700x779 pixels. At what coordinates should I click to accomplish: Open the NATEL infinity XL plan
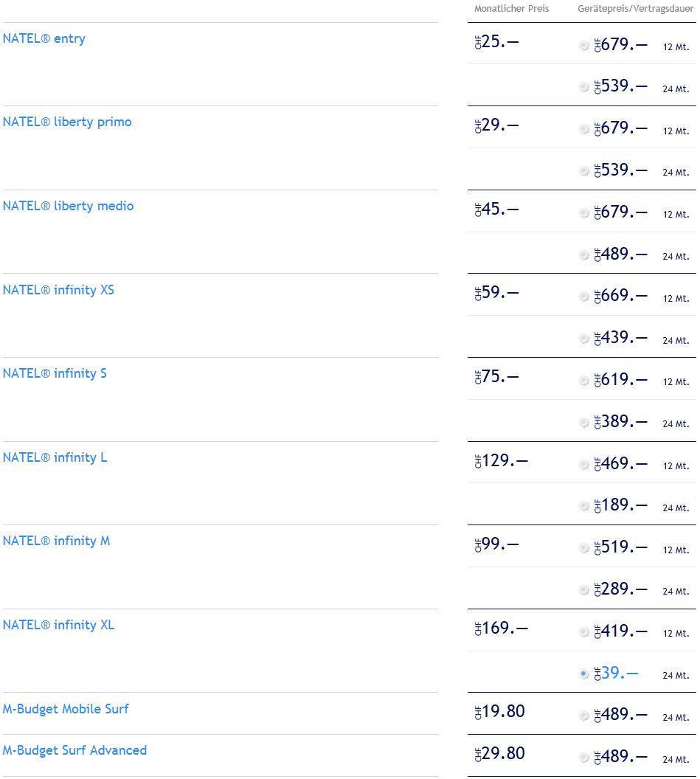pos(58,625)
